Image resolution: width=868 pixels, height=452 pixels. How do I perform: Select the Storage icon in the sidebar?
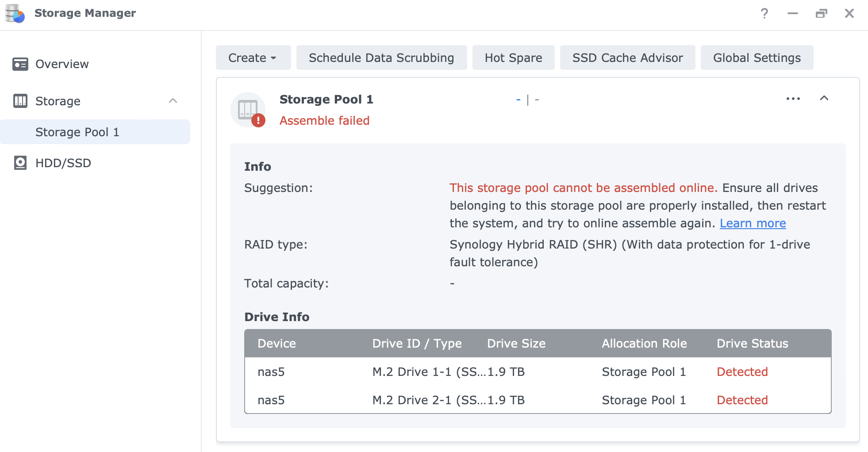(19, 101)
